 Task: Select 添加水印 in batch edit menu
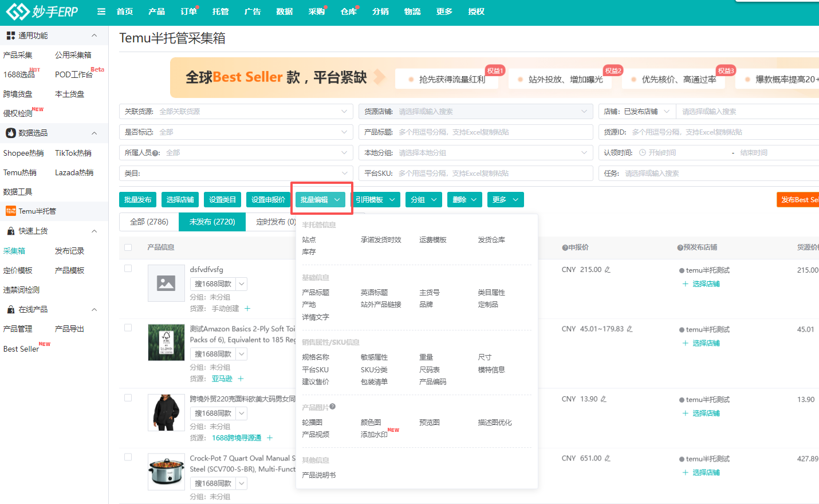coord(374,435)
